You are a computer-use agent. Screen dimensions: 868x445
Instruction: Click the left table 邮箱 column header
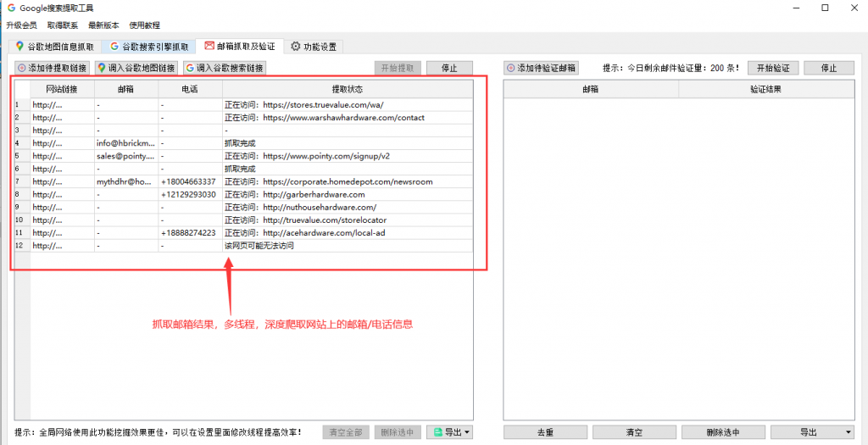coord(126,89)
